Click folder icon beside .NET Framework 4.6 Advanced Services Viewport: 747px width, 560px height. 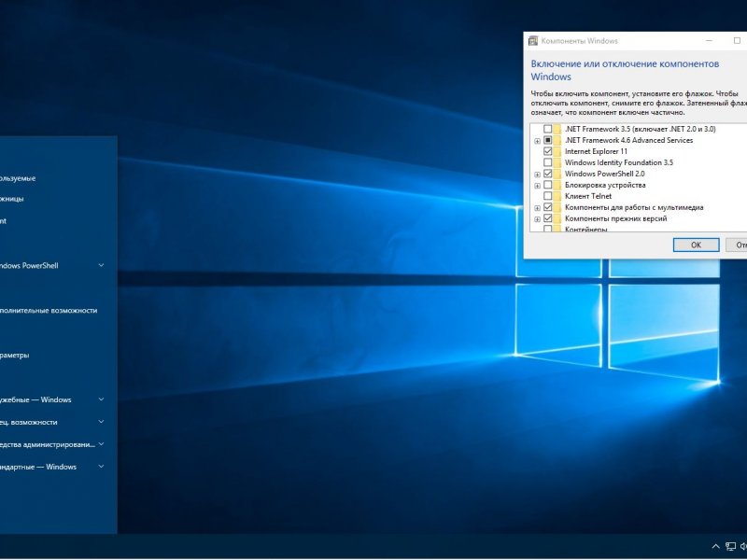557,141
